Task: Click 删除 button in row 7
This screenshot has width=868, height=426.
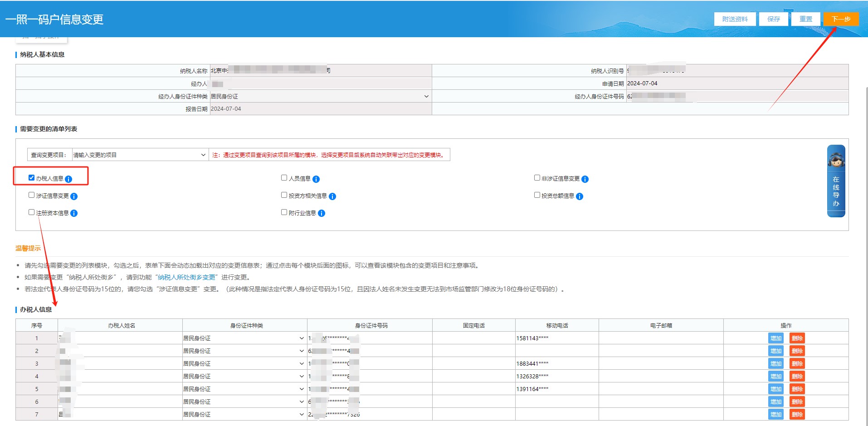Action: 797,414
